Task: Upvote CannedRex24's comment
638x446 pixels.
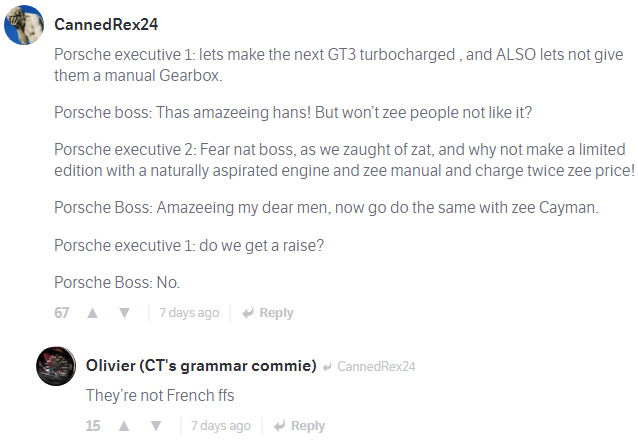Action: 93,313
